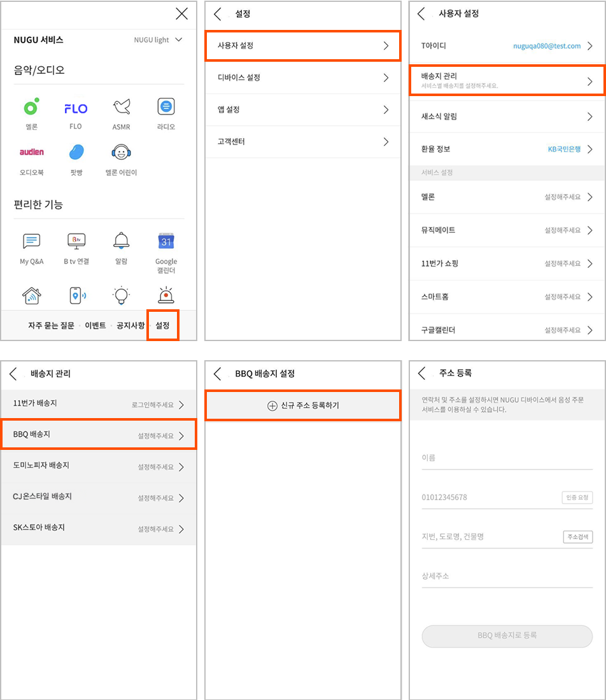Open the T아이디 chevron
The image size is (606, 700).
[590, 46]
